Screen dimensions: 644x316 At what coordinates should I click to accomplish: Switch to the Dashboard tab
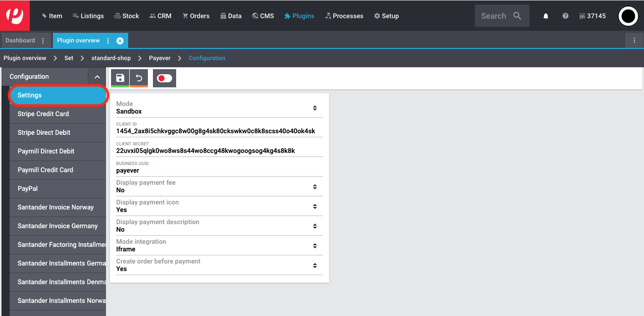click(20, 40)
